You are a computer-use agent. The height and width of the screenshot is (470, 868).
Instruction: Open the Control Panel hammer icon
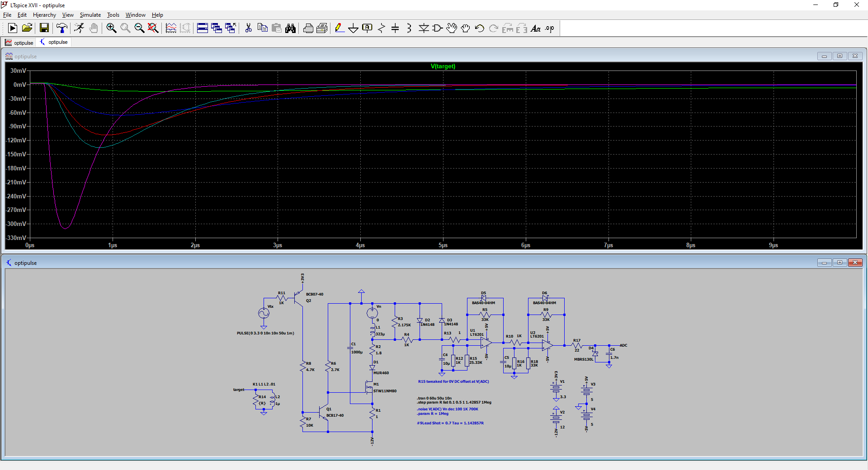tap(61, 28)
